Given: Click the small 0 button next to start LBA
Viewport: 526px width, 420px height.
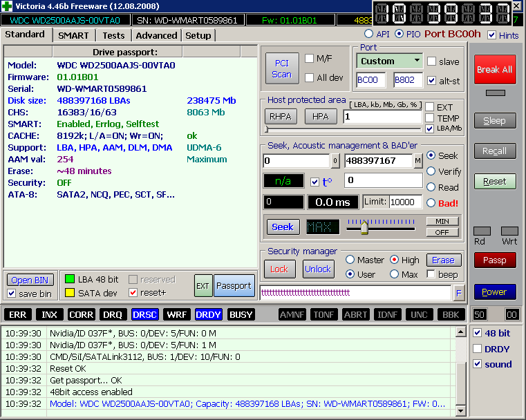Looking at the screenshot, I should coord(335,161).
